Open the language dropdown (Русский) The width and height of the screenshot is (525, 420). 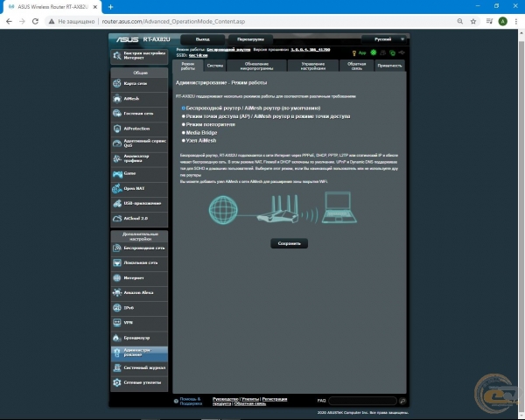(384, 39)
